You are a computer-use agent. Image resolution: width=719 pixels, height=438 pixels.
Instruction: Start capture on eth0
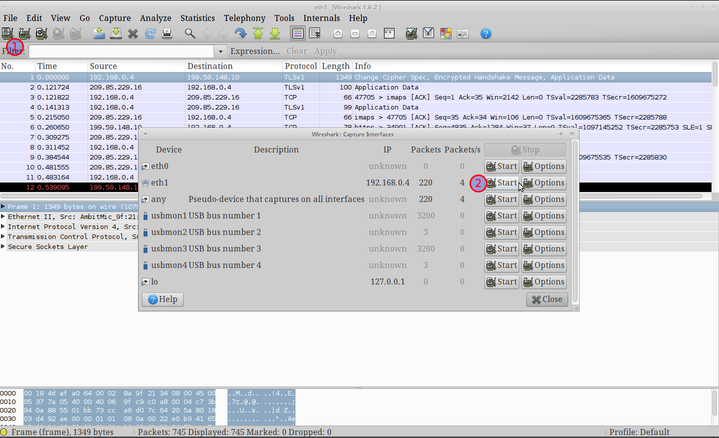coord(502,166)
